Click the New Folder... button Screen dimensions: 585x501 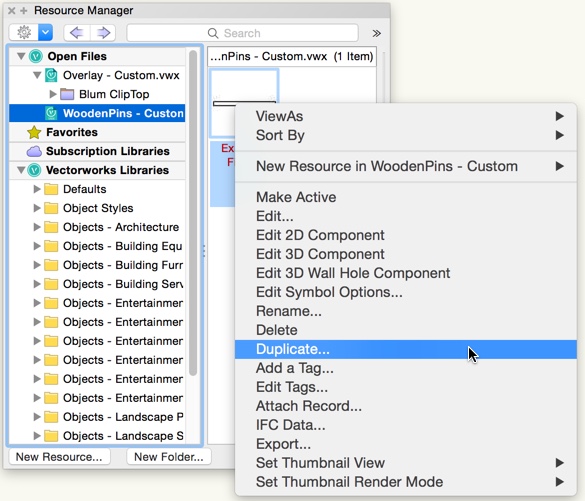click(169, 457)
